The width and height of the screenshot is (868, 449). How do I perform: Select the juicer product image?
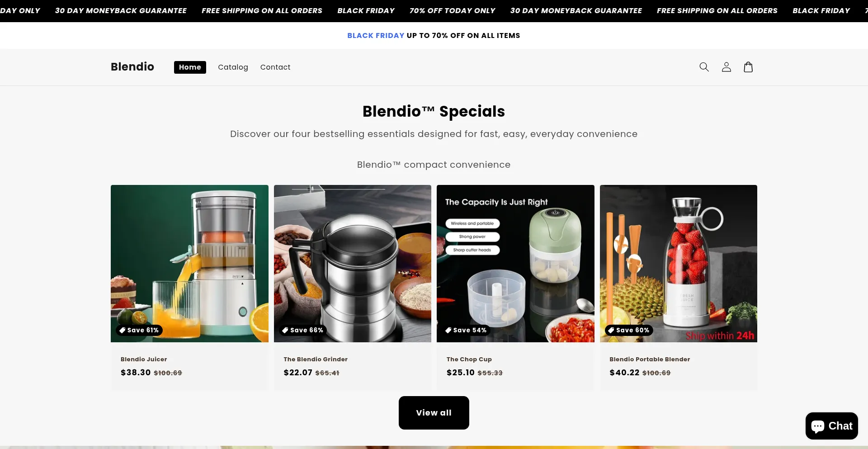click(x=189, y=264)
